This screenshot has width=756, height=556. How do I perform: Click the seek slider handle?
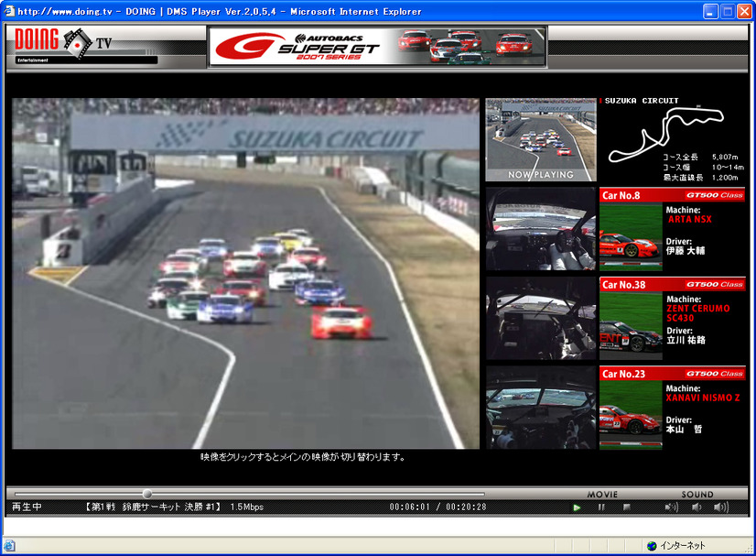click(147, 494)
